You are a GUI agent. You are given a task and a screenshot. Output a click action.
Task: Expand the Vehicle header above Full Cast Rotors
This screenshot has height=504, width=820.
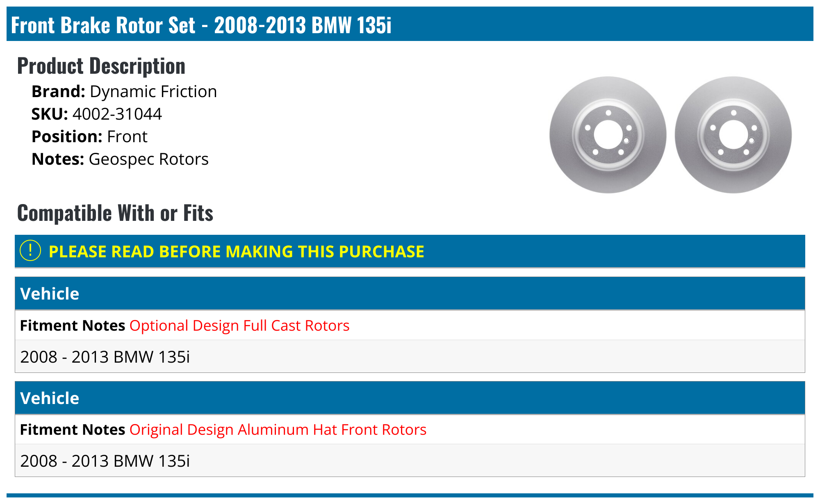50,294
